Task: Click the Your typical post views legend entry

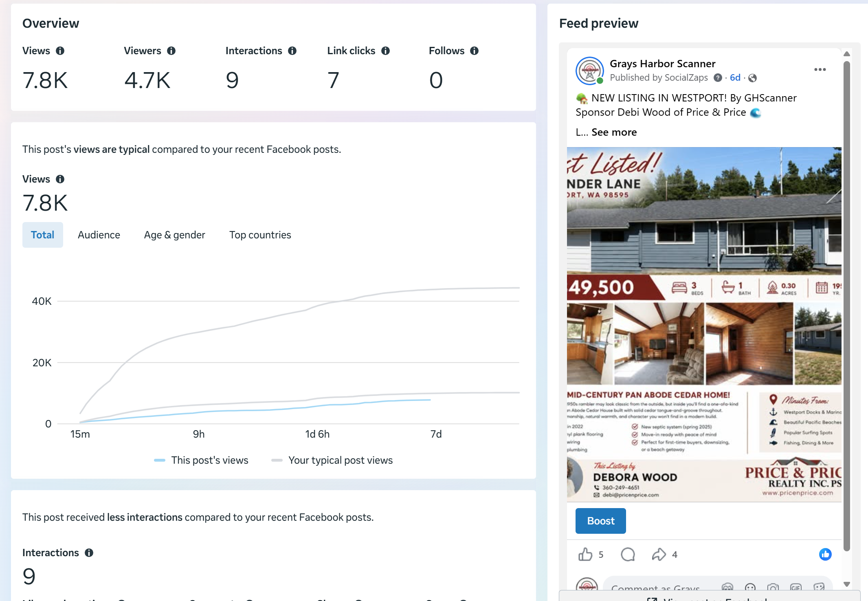Action: [332, 460]
